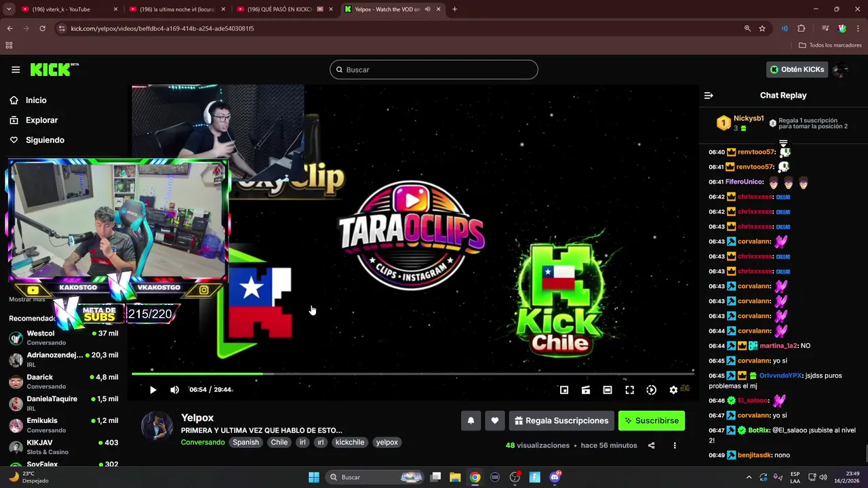This screenshot has width=868, height=488.
Task: Open Emikukis recommended channel
Action: (64, 424)
